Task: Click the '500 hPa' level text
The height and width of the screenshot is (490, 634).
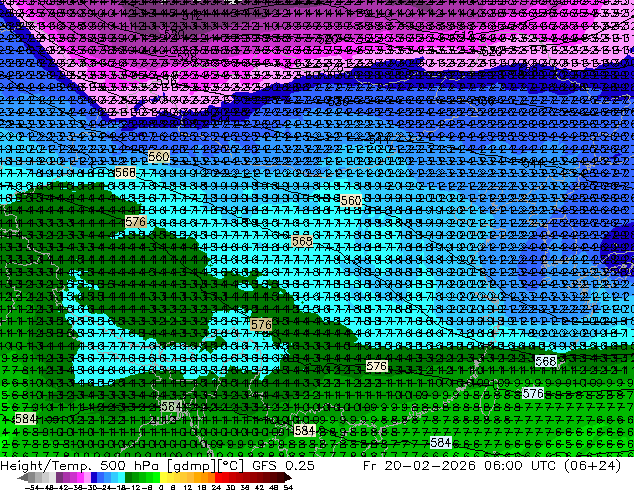Action: (130, 466)
